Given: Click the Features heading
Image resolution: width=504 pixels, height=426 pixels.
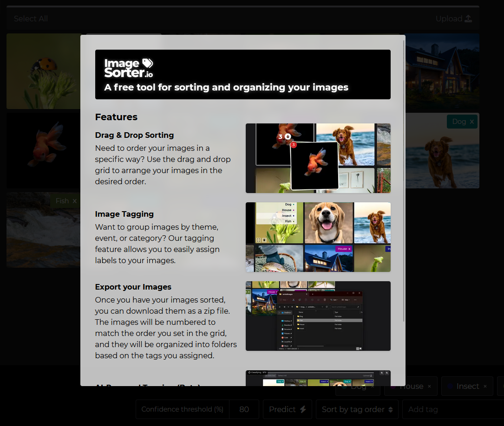Looking at the screenshot, I should (116, 117).
